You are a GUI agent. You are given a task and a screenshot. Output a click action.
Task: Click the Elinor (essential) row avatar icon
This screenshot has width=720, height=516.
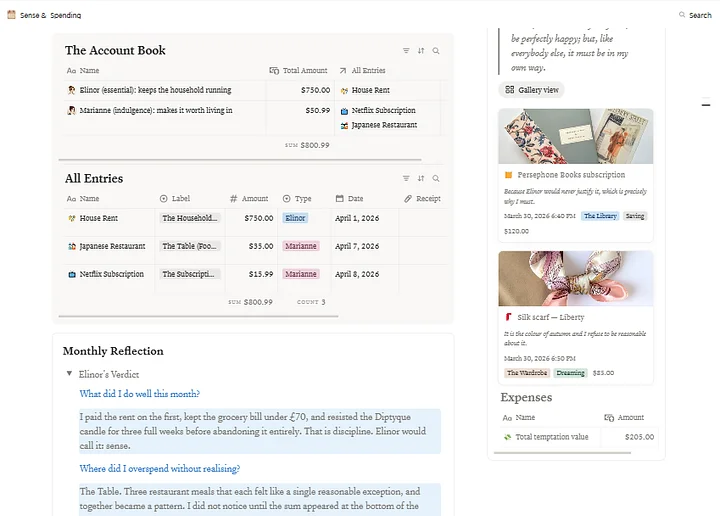coord(71,90)
